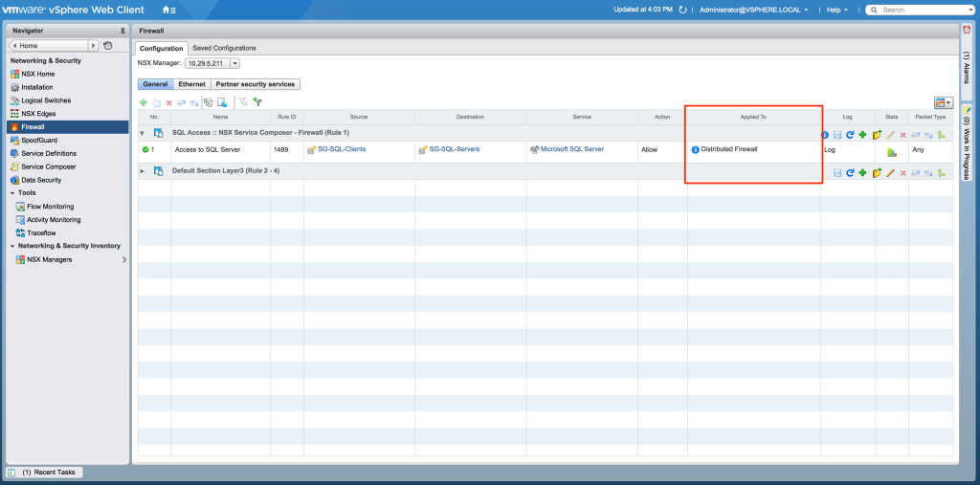Screen dimensions: 980x485
Task: Click the history icon beside the Home button
Action: 108,46
